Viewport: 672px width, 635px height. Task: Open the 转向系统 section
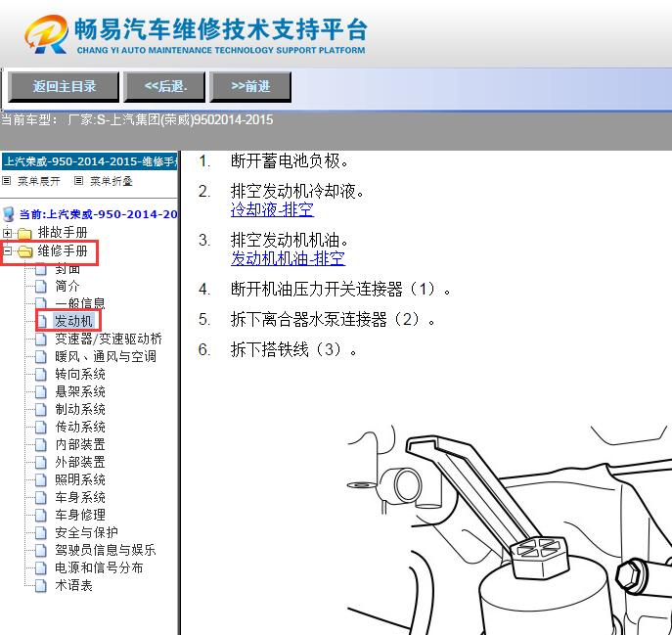(x=80, y=374)
